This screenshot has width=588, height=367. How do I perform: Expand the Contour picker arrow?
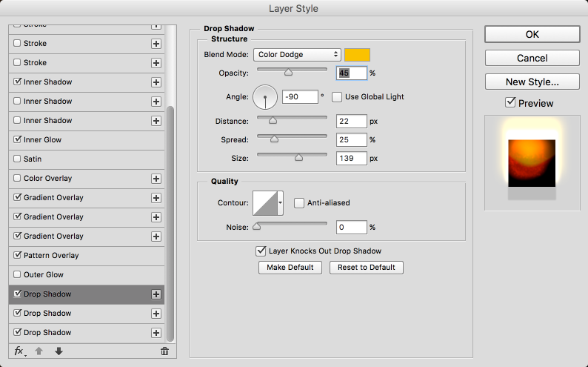click(281, 202)
